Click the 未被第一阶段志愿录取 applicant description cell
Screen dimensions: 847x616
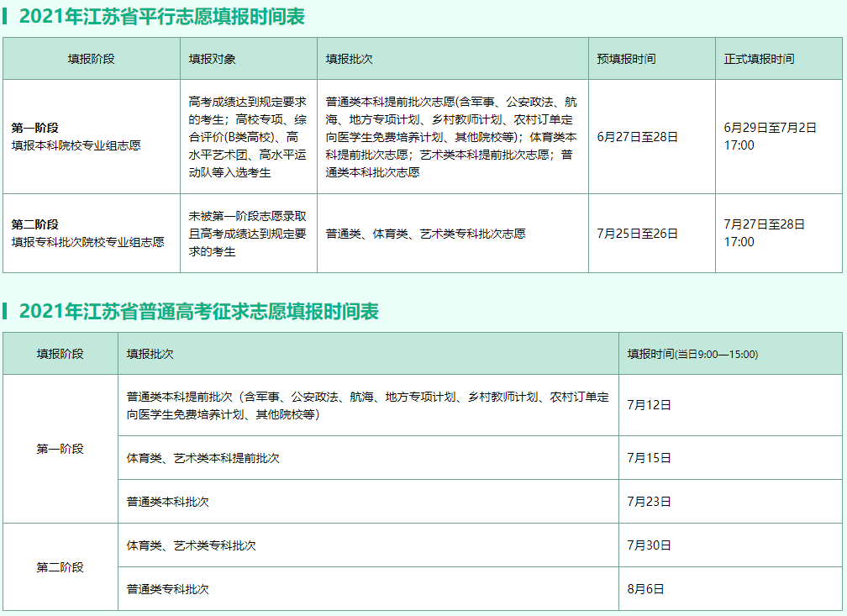(247, 234)
